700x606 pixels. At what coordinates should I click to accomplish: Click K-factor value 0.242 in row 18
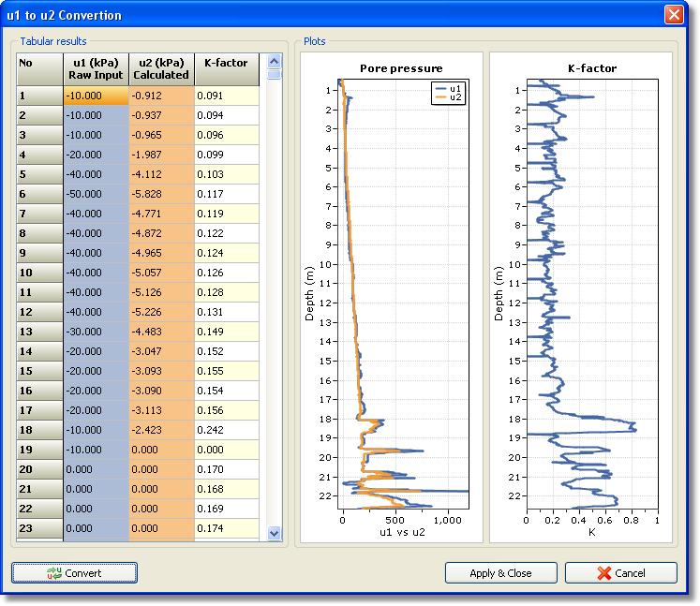pos(226,430)
